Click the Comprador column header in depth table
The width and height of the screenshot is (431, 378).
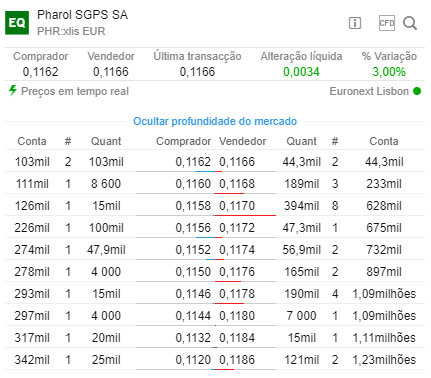[183, 141]
